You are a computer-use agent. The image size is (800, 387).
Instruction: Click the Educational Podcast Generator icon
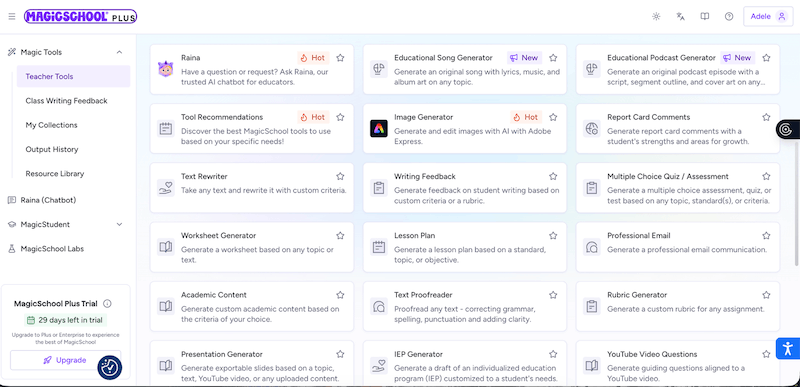591,69
